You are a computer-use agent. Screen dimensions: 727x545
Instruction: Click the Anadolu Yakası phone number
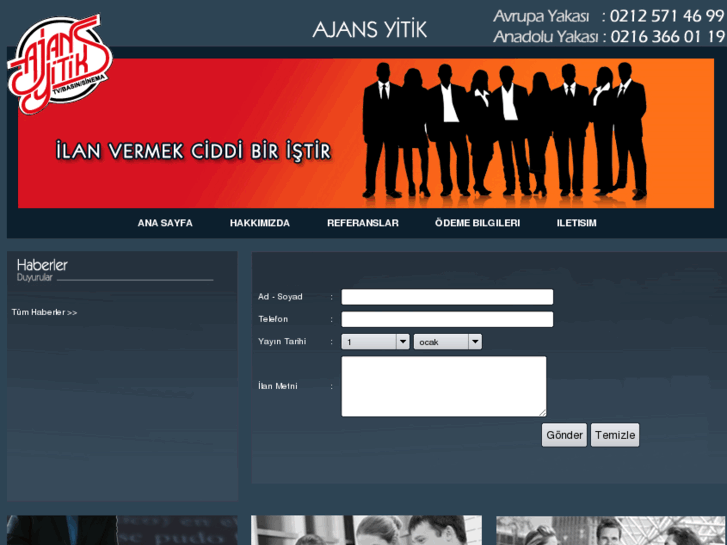tap(668, 37)
